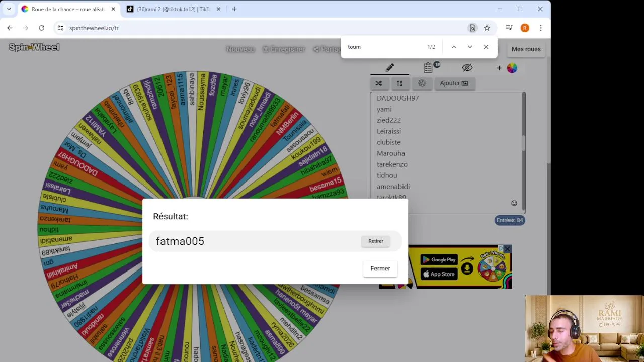Click the find-in-page search field
Image resolution: width=644 pixels, height=362 pixels.
(x=385, y=47)
